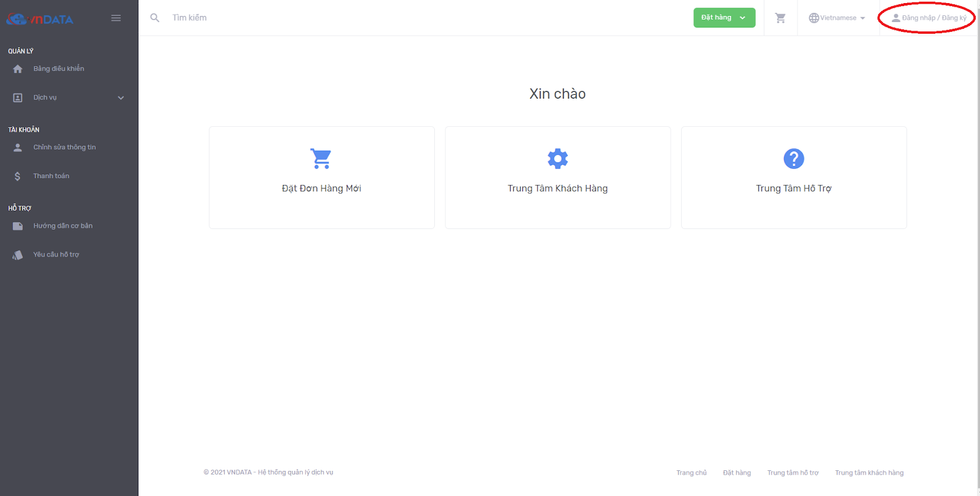Click the dollar sign payment icon

tap(18, 176)
